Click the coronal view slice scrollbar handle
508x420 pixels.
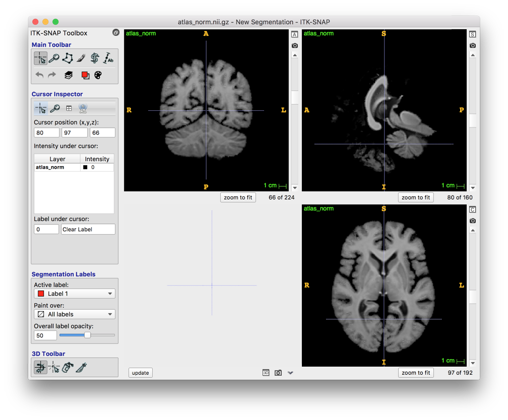pyautogui.click(x=473, y=297)
